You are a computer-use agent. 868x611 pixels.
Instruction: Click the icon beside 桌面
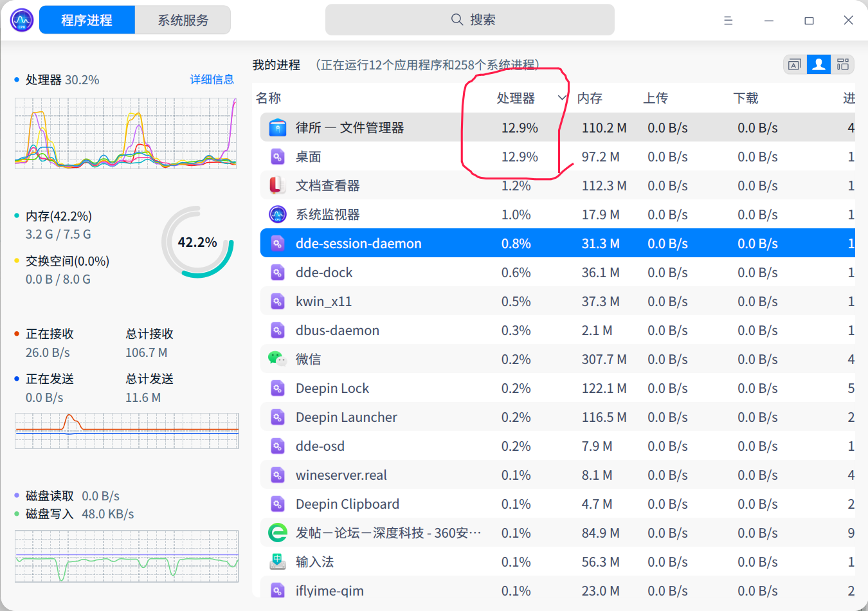[277, 156]
